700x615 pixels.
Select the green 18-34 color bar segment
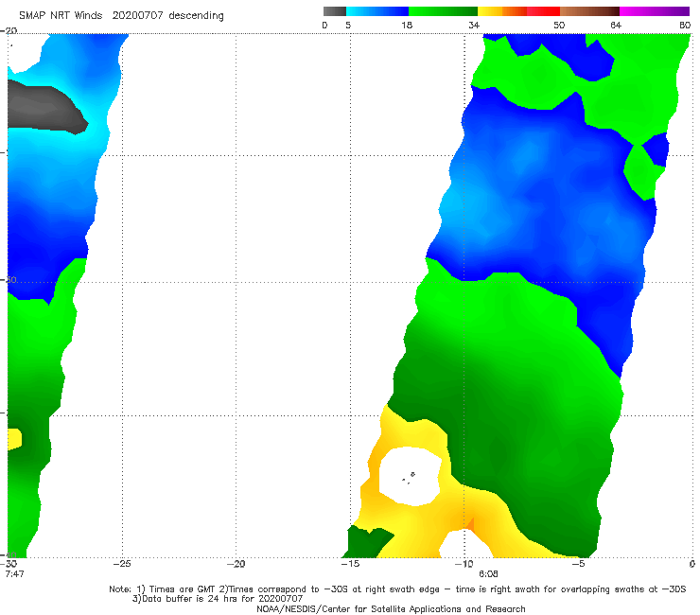(x=443, y=11)
